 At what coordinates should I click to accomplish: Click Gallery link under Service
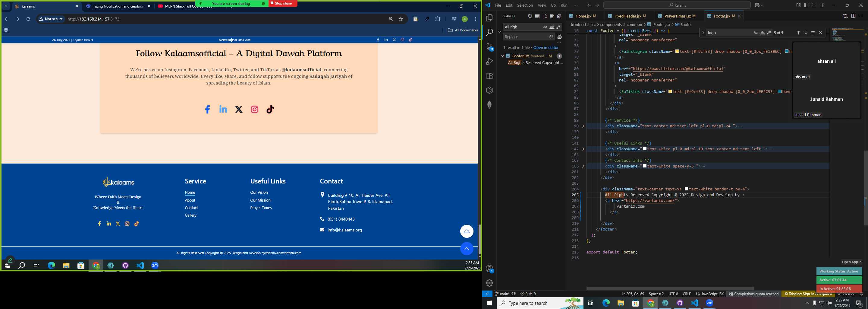coord(191,215)
